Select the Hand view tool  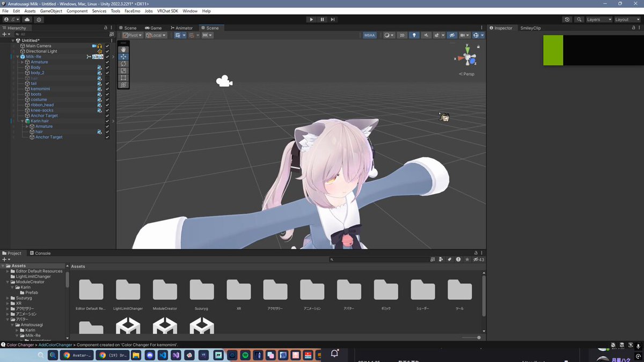pyautogui.click(x=123, y=49)
